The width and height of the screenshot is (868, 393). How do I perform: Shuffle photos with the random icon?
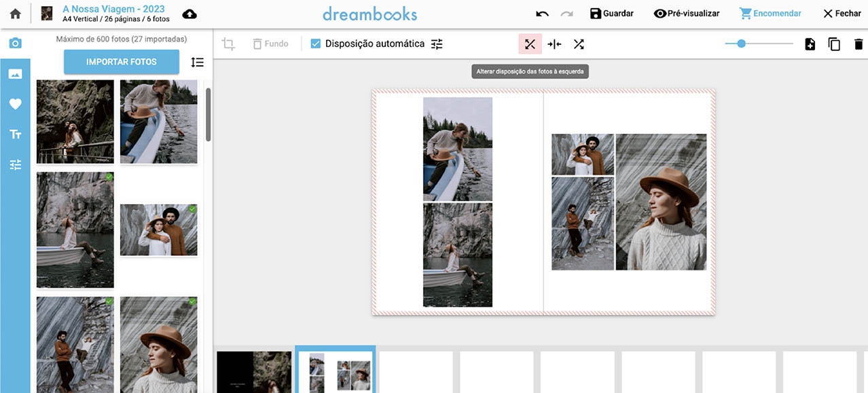pos(579,44)
